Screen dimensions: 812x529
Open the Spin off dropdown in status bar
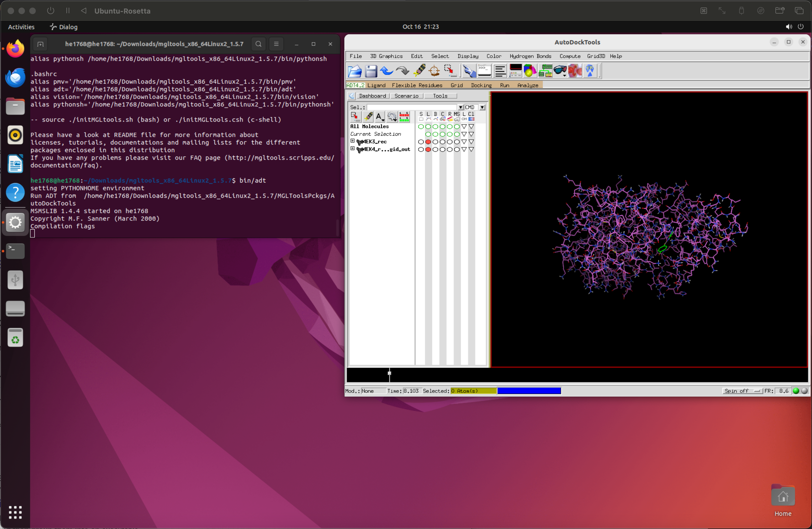(x=742, y=391)
